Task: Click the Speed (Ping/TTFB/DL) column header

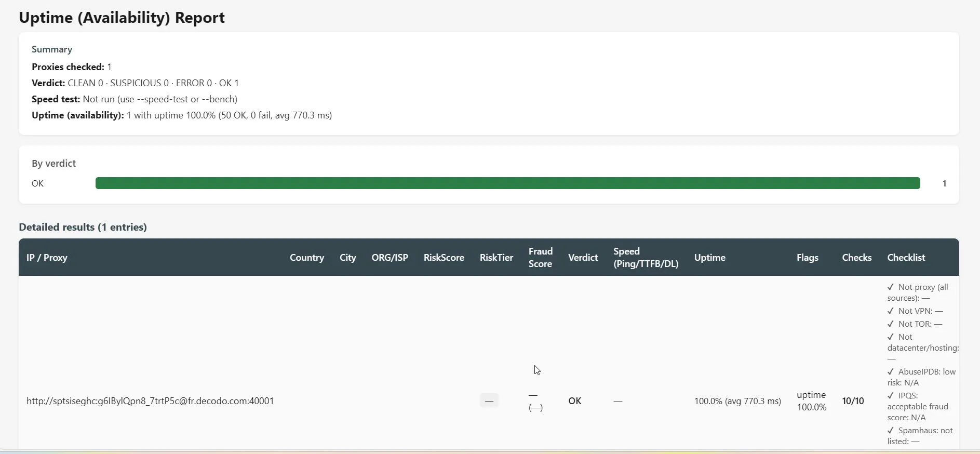Action: [x=646, y=258]
